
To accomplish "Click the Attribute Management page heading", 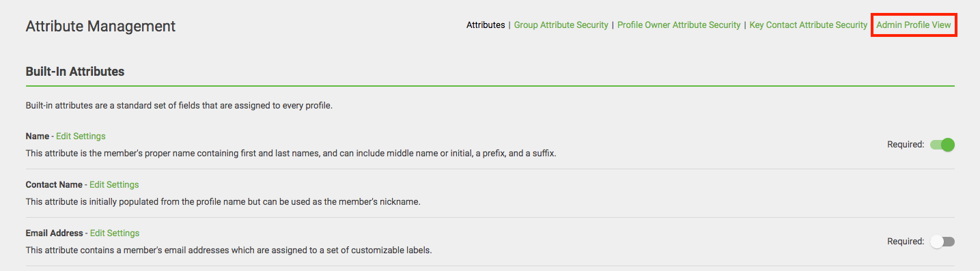I will click(100, 27).
